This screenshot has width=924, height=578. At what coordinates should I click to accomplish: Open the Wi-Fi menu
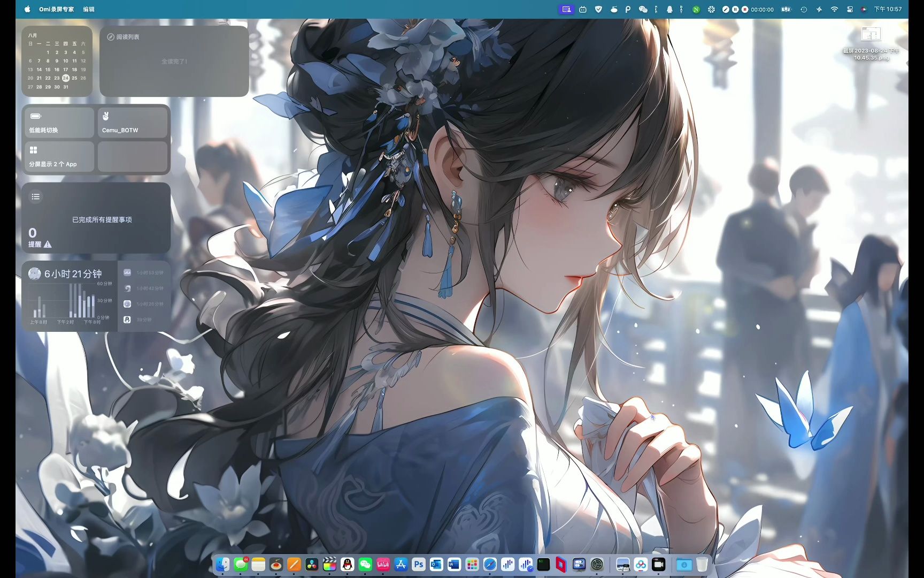pos(834,9)
